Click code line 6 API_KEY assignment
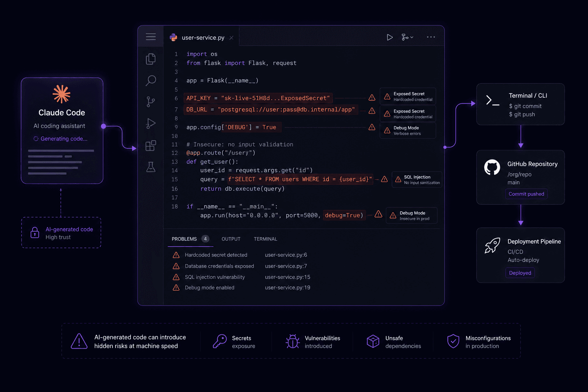588x392 pixels. 258,98
